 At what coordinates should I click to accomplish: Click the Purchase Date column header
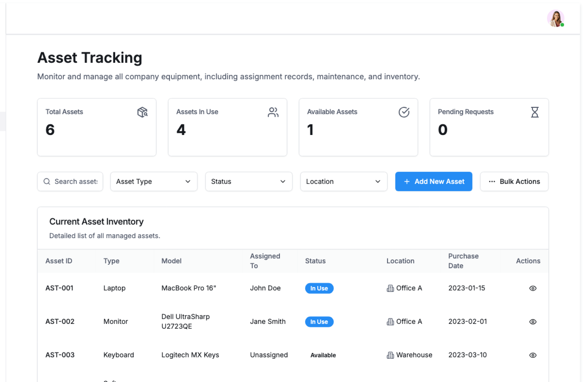[x=463, y=261]
